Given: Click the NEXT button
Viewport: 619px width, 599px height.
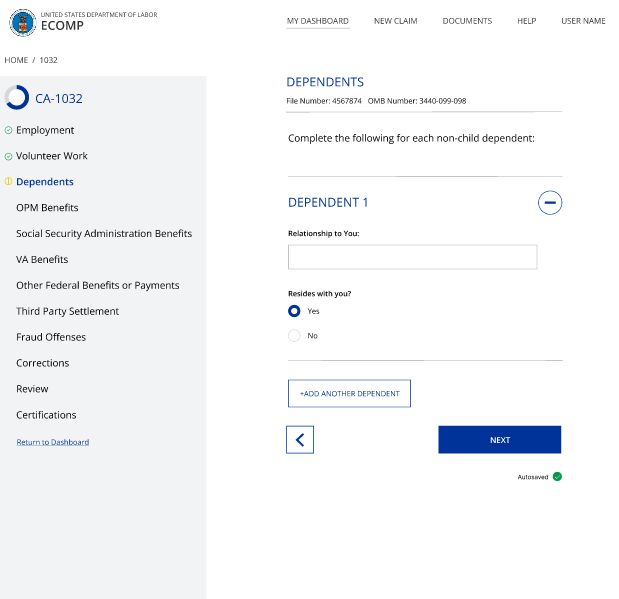Looking at the screenshot, I should (x=499, y=439).
